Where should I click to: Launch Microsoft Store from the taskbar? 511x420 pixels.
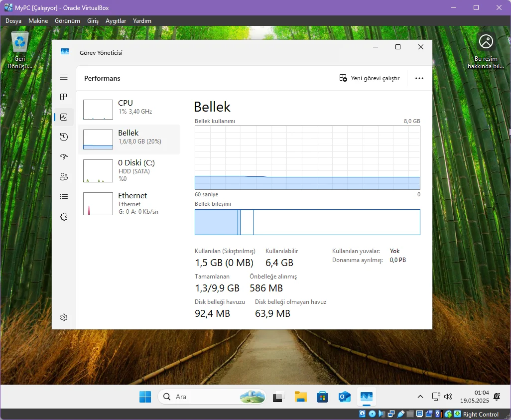[x=322, y=397]
